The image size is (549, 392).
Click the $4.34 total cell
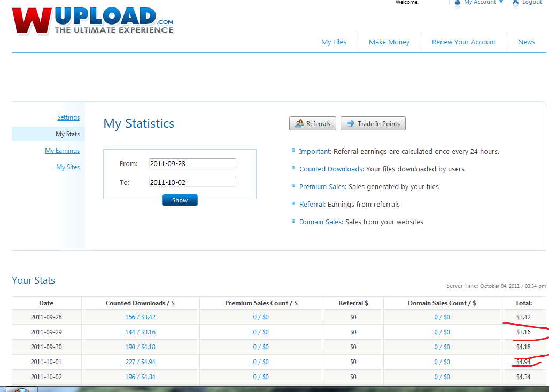tap(523, 377)
